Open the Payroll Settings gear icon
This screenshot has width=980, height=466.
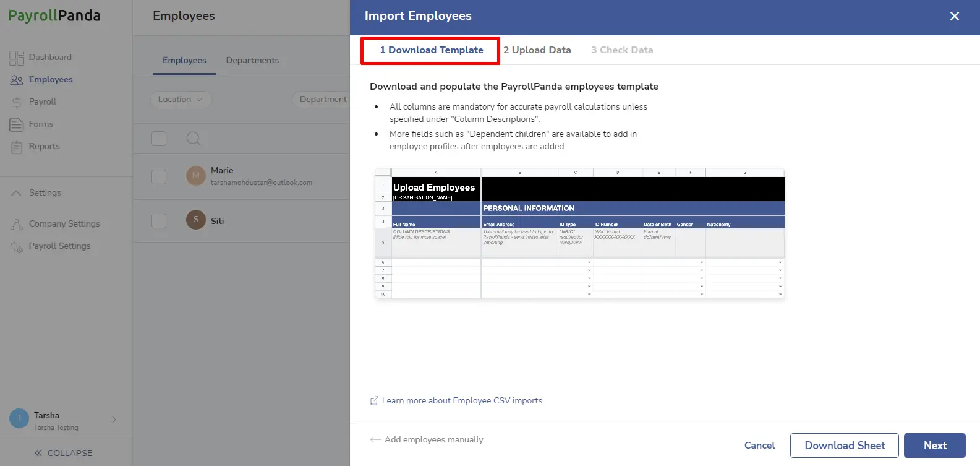17,246
